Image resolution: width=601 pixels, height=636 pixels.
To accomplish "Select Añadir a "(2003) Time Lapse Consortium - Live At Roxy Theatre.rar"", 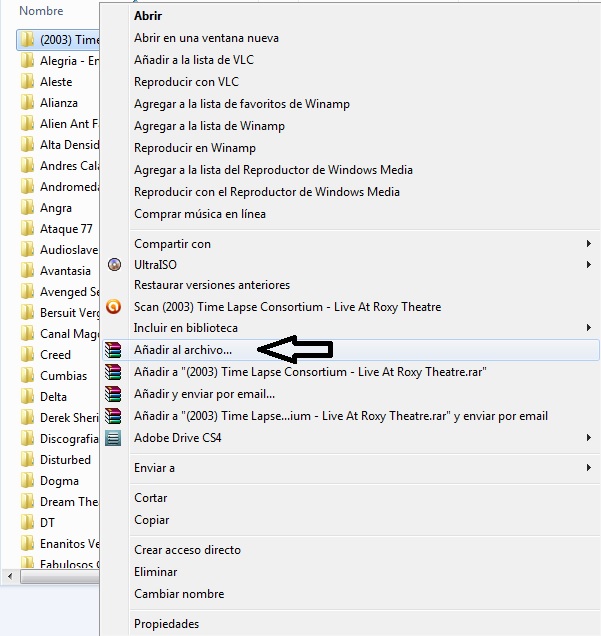I will tap(310, 372).
